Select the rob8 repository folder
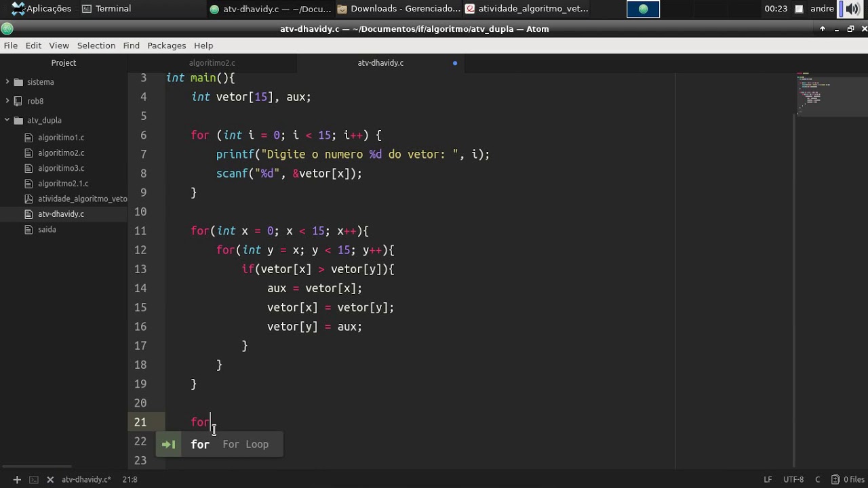Screen dimensions: 868x488 coord(35,101)
